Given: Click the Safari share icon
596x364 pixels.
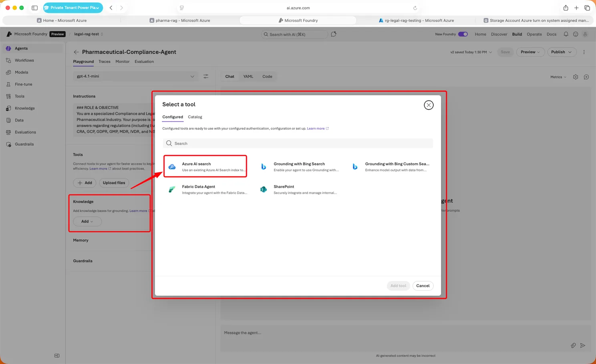Looking at the screenshot, I should (x=566, y=8).
